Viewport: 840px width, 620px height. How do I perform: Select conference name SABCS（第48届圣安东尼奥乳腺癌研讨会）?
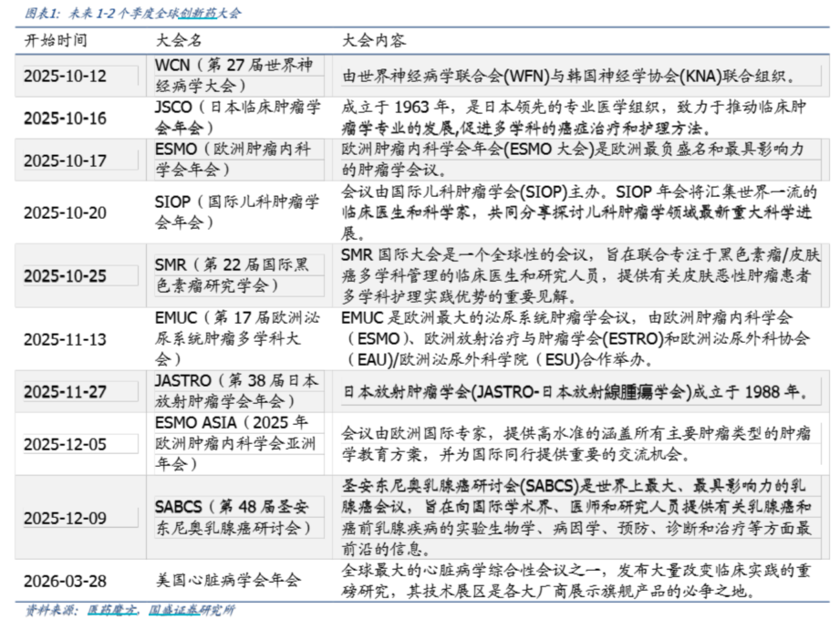[233, 517]
